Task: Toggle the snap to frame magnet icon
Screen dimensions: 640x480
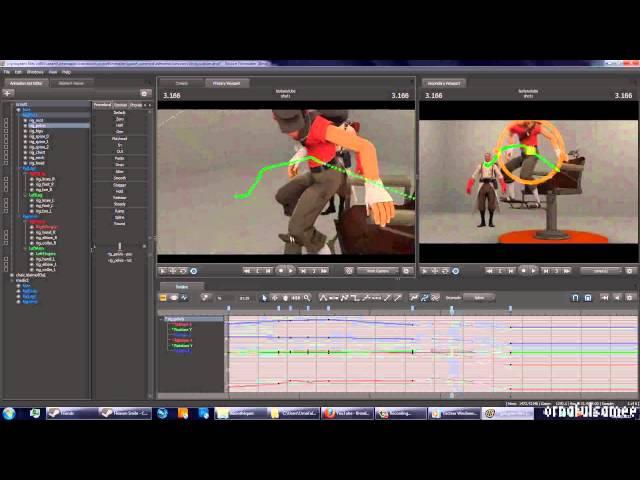Action: pos(588,298)
